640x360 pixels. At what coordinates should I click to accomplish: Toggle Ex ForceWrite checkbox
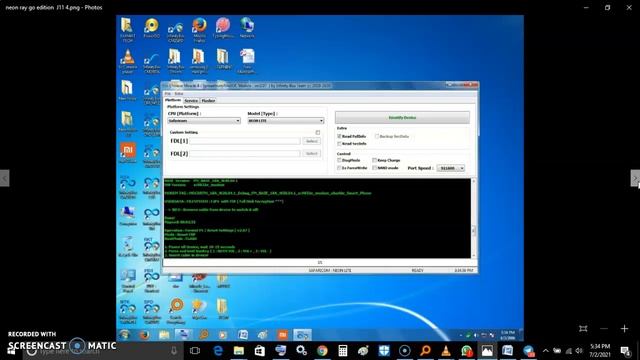tap(339, 168)
